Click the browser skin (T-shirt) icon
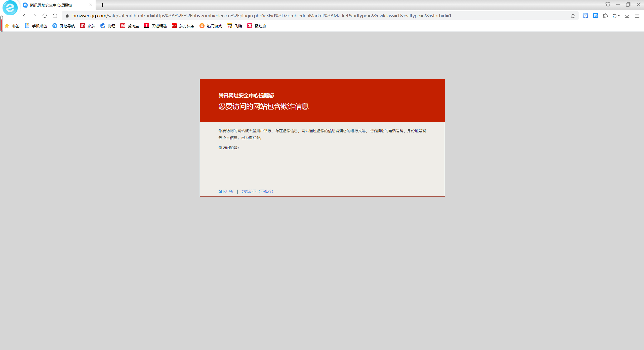 click(608, 5)
